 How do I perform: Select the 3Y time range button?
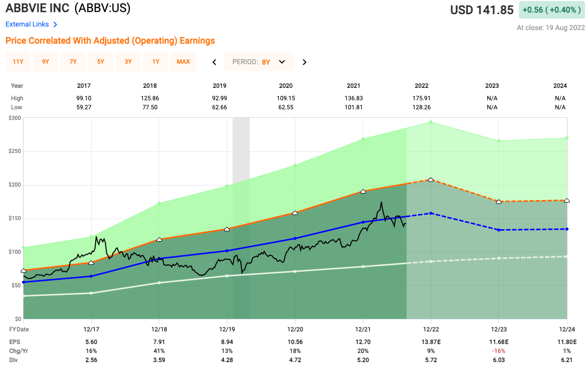pos(128,62)
